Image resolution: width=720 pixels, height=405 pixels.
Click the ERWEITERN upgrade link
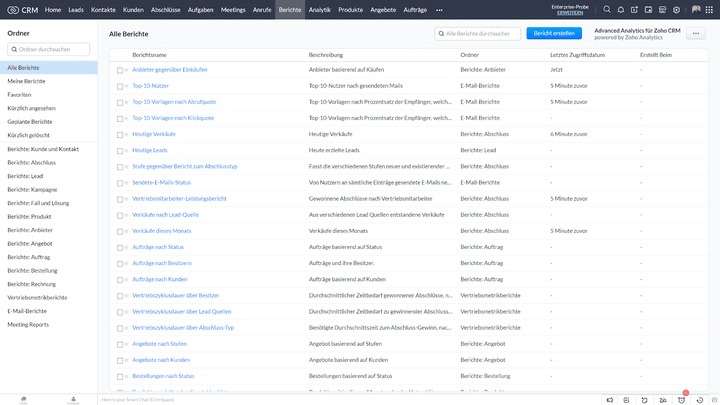(570, 13)
